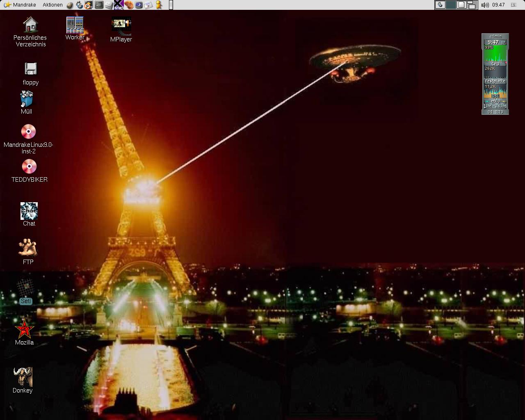Viewport: 525px width, 420px height.
Task: Open Persönliches Verzeichnis home folder
Action: pos(30,32)
